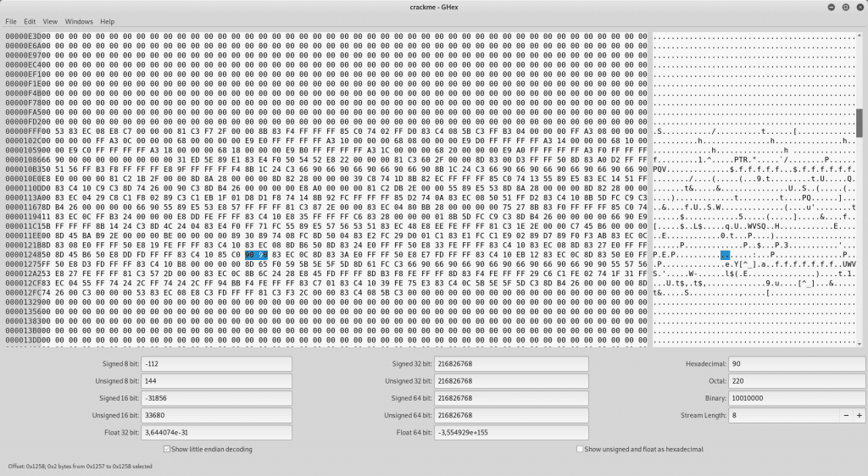
Task: Click the Unsigned 32 bit value field
Action: click(511, 381)
